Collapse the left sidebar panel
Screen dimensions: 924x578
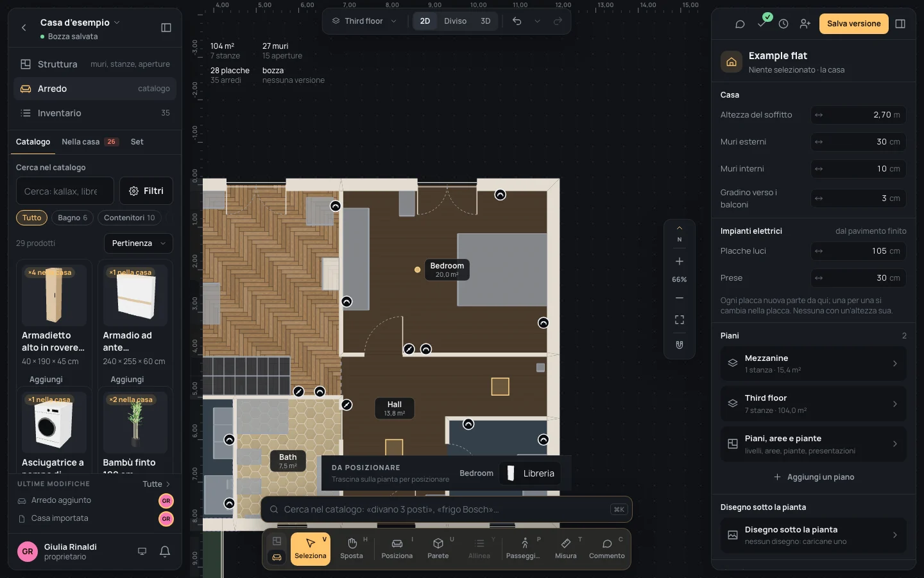166,28
